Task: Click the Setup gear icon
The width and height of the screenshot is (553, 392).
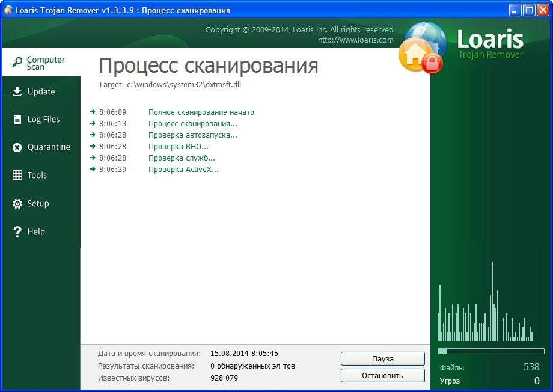Action: (17, 204)
